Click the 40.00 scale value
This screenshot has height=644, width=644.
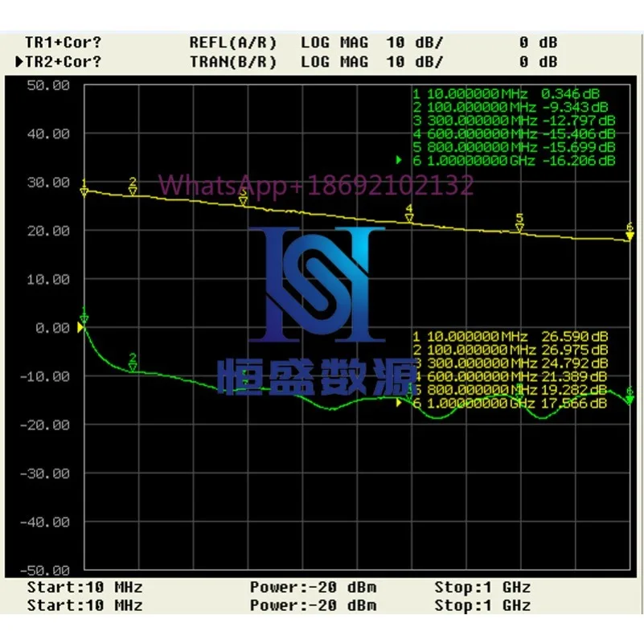click(48, 134)
